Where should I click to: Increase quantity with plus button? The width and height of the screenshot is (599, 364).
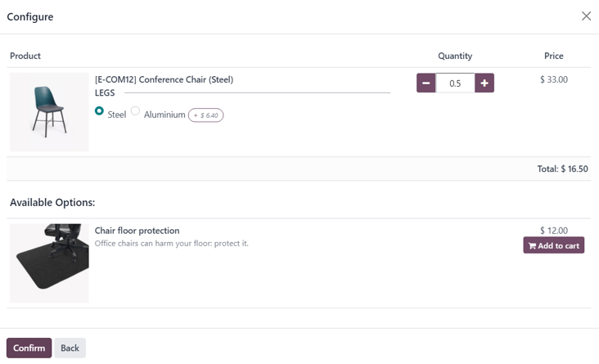point(484,83)
